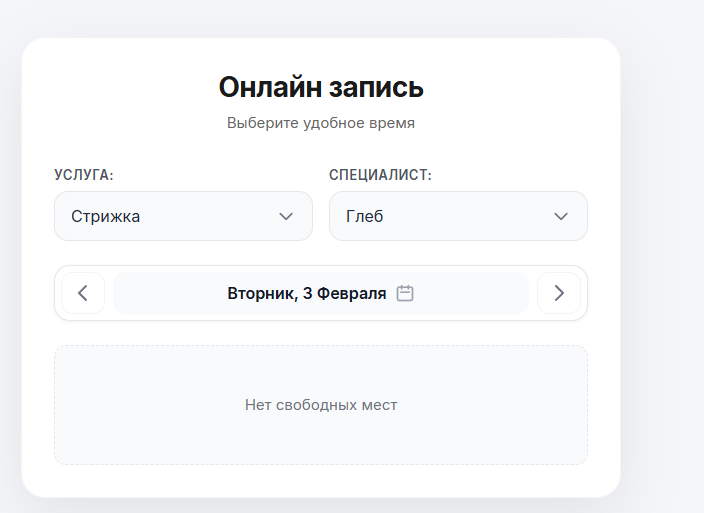Click the word запись in the title
The width and height of the screenshot is (704, 513).
click(376, 87)
